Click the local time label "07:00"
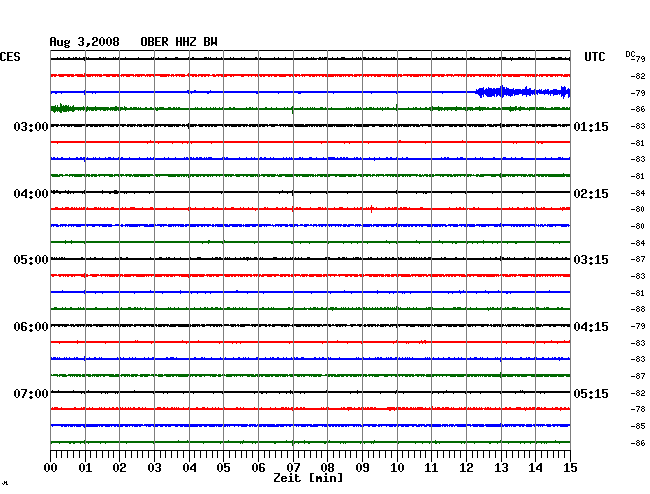This screenshot has width=650, height=494. (31, 393)
